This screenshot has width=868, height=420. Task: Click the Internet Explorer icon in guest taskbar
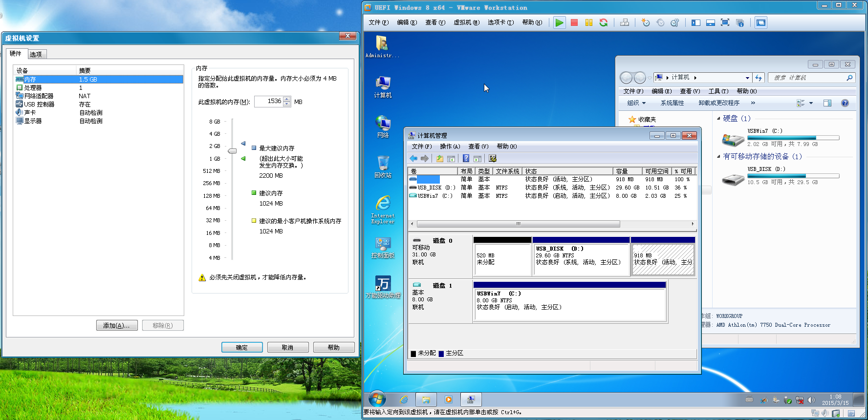coord(404,399)
